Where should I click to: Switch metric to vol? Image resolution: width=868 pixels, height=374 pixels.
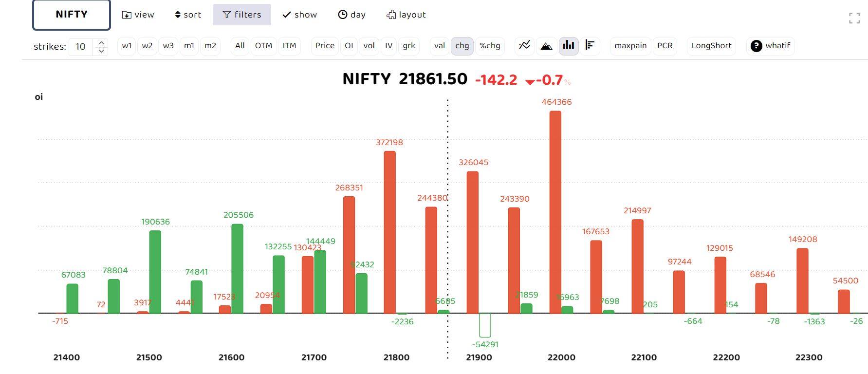[369, 46]
